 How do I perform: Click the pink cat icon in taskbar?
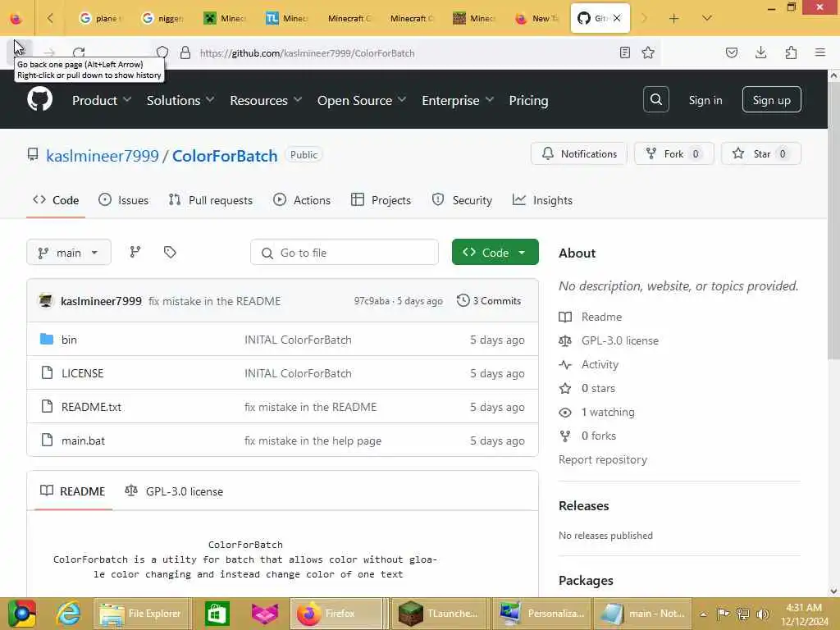265,614
